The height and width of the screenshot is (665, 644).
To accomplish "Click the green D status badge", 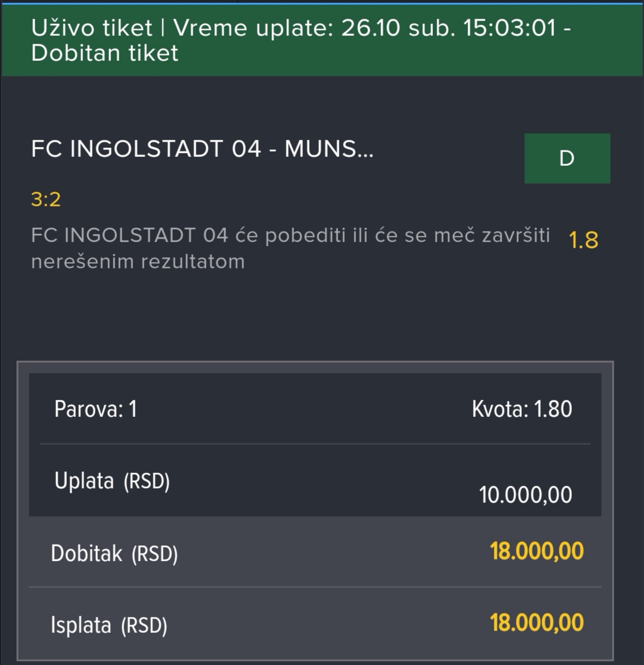I will click(567, 158).
